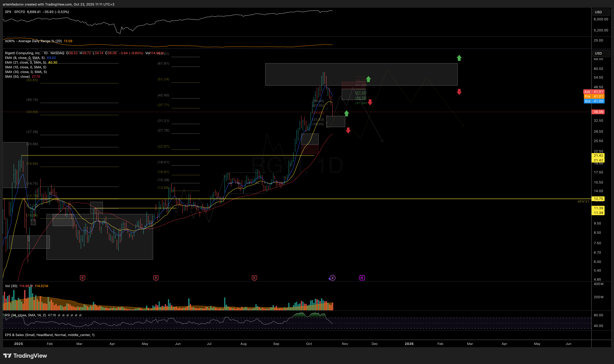Select the SMA (10, close, 0, SMA, 5) legend
Image resolution: width=614 pixels, height=364 pixels.
coord(25,67)
